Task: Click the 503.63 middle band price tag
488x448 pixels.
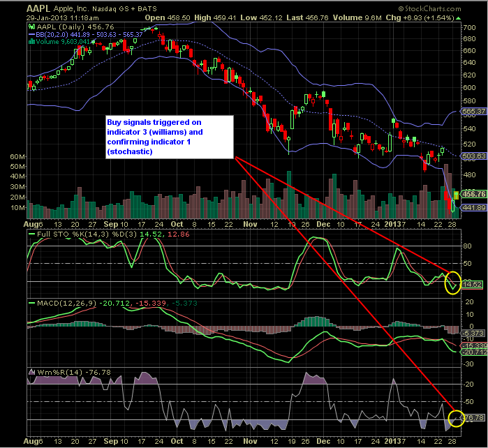Action: pos(473,156)
